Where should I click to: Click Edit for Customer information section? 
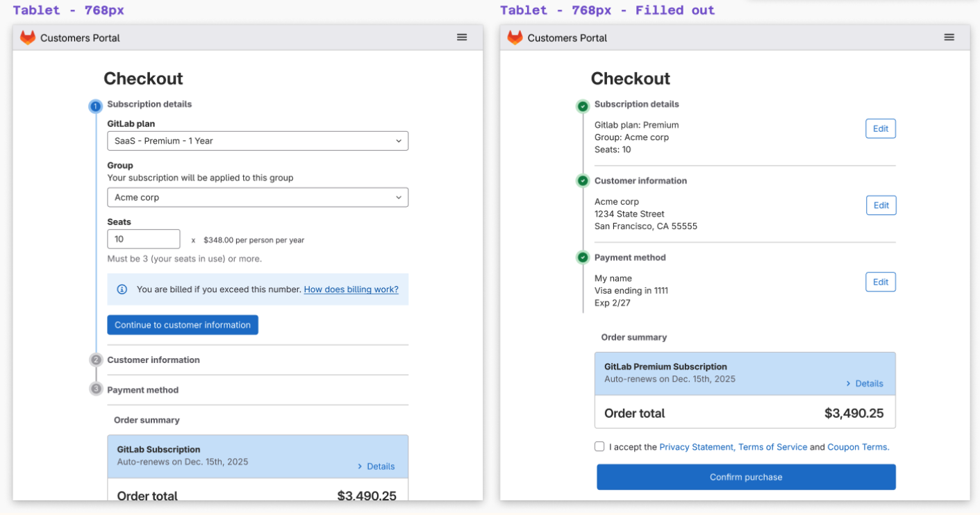tap(881, 205)
